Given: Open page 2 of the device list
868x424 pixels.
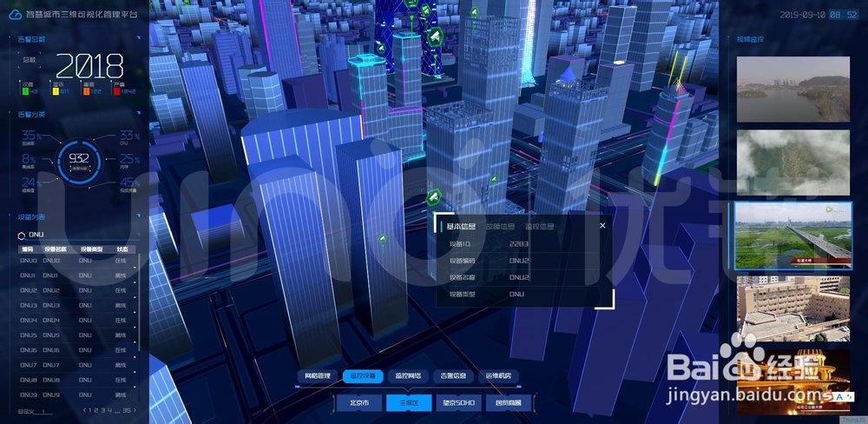Looking at the screenshot, I should (x=97, y=411).
